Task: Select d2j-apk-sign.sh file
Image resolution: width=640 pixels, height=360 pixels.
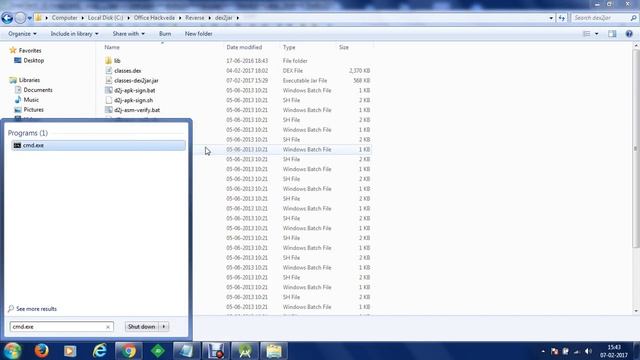Action: click(133, 100)
